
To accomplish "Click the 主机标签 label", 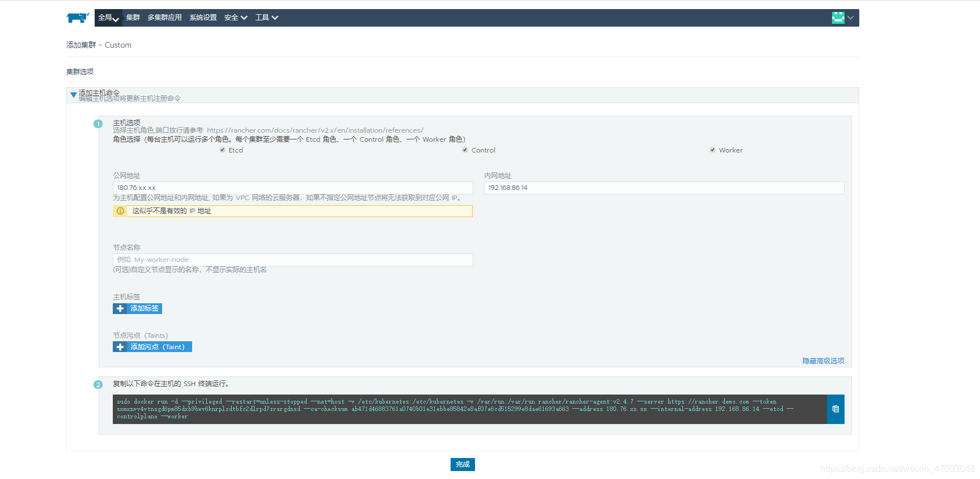I will pos(126,297).
